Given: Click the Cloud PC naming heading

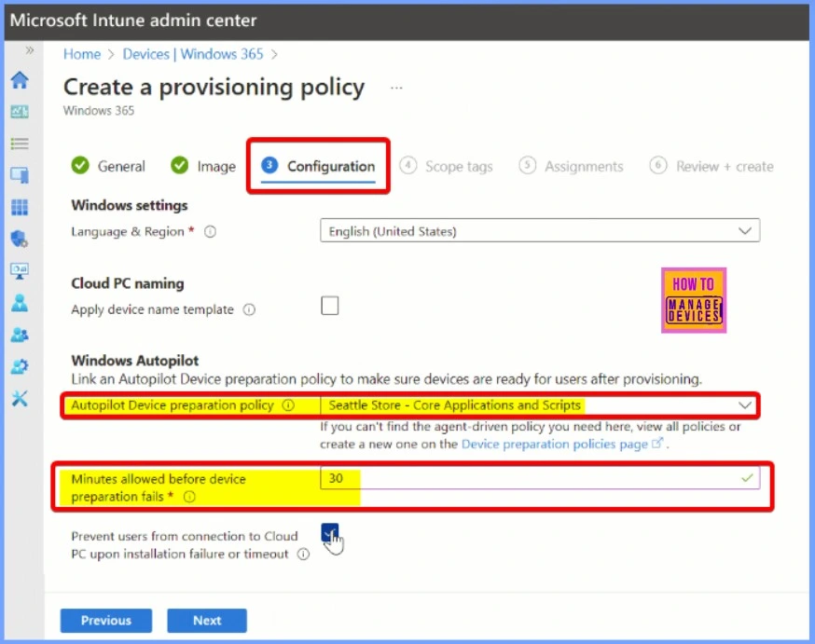Looking at the screenshot, I should [x=128, y=283].
